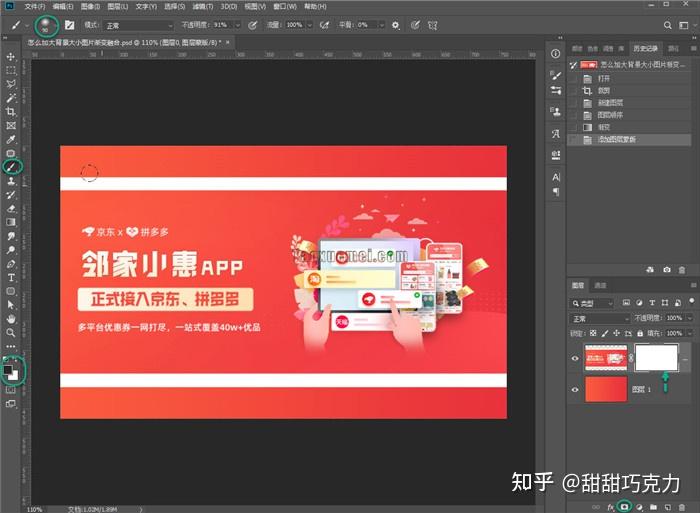This screenshot has width=700, height=513.
Task: Click Add Layer Mask icon
Action: 624,507
